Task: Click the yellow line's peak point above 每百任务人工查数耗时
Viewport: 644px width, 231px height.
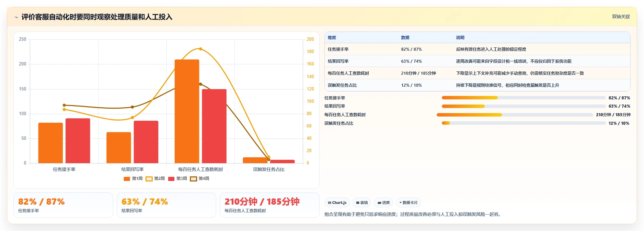Action: pyautogui.click(x=200, y=49)
